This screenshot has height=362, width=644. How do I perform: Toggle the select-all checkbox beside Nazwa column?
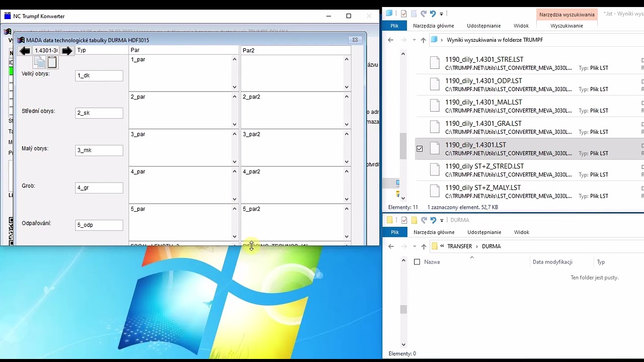pos(417,262)
